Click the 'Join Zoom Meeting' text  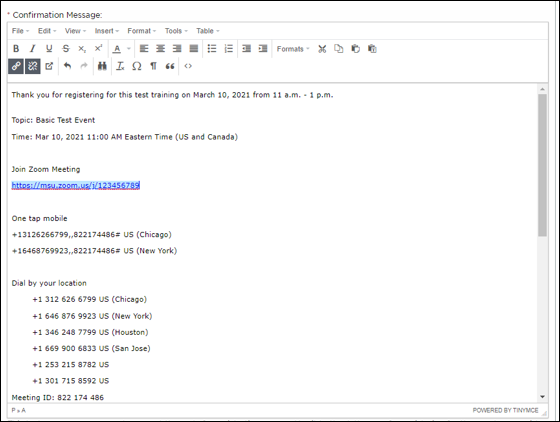pyautogui.click(x=46, y=169)
